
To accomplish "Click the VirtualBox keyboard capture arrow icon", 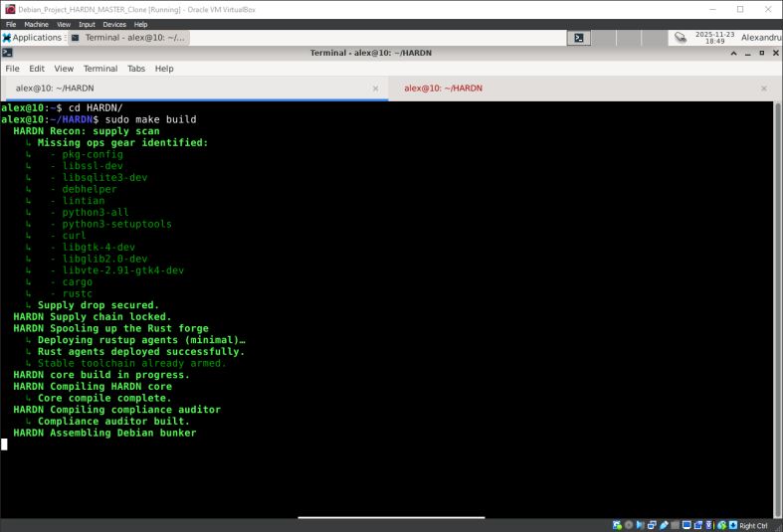I will point(733,525).
